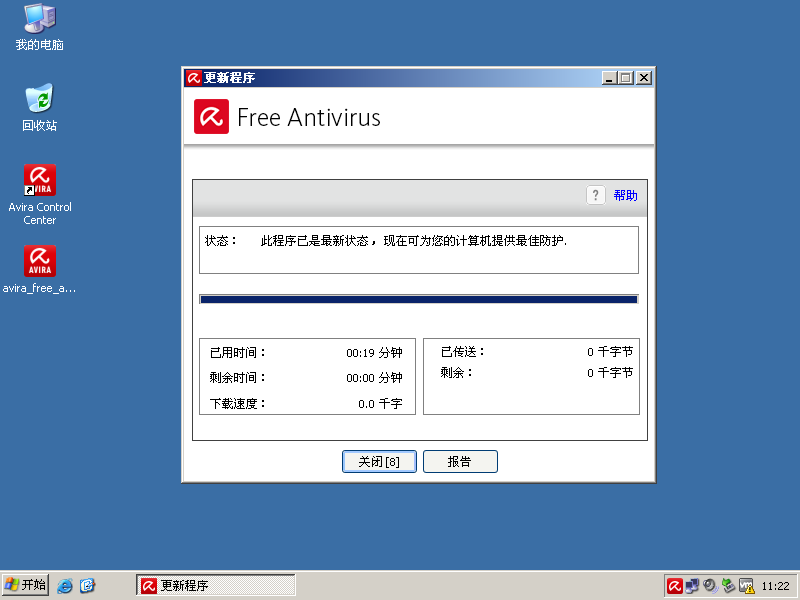Click the Free Antivirus heading text
The width and height of the screenshot is (800, 600).
point(309,117)
